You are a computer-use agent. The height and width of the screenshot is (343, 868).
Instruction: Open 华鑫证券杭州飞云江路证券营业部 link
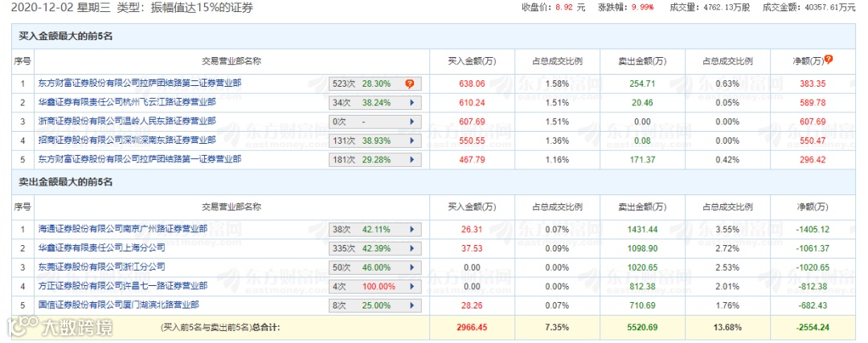click(x=127, y=102)
